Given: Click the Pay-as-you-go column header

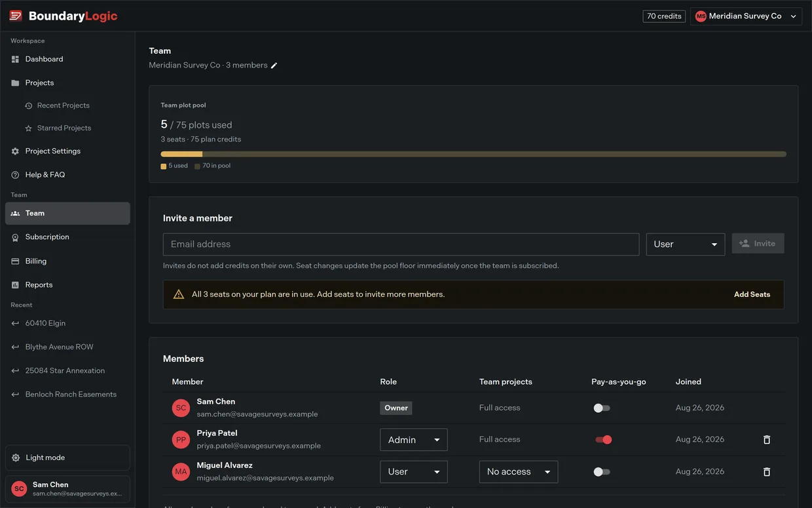Looking at the screenshot, I should pos(619,382).
